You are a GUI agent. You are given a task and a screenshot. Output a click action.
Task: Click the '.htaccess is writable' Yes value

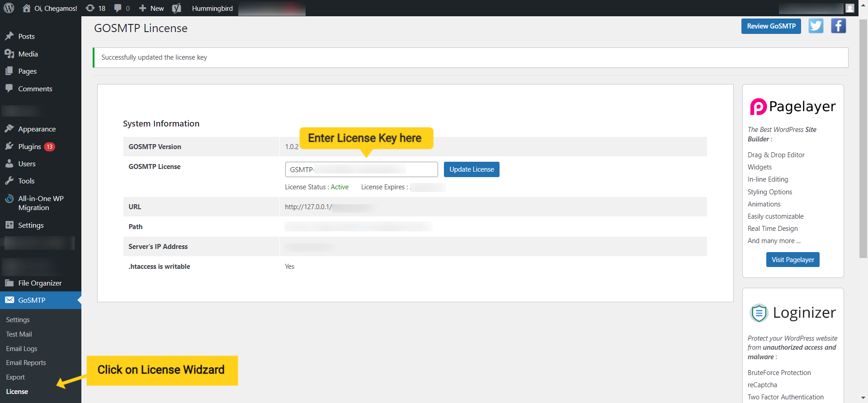(x=289, y=267)
